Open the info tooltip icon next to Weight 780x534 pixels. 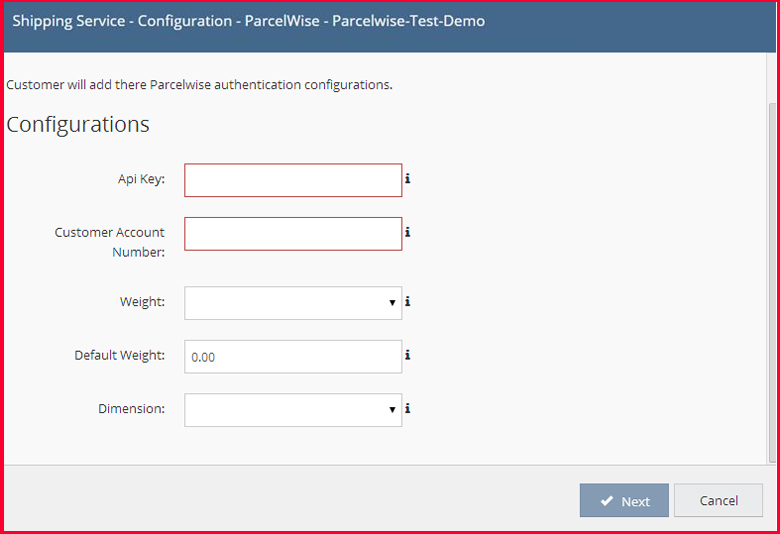click(407, 302)
